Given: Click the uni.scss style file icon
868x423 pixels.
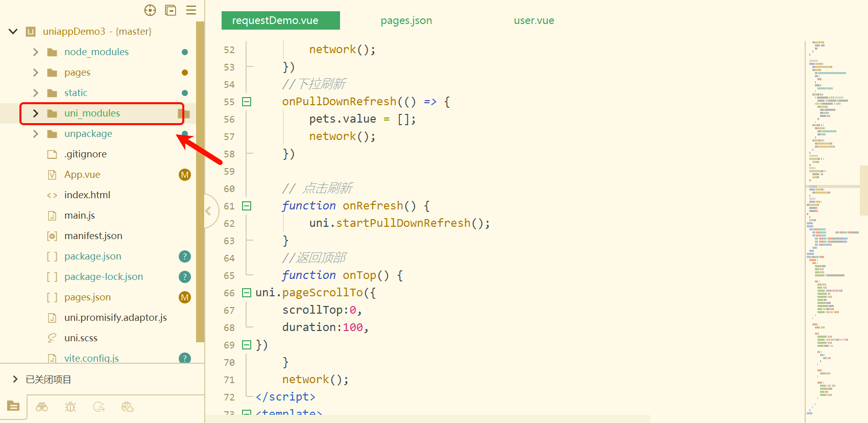Looking at the screenshot, I should pos(52,338).
